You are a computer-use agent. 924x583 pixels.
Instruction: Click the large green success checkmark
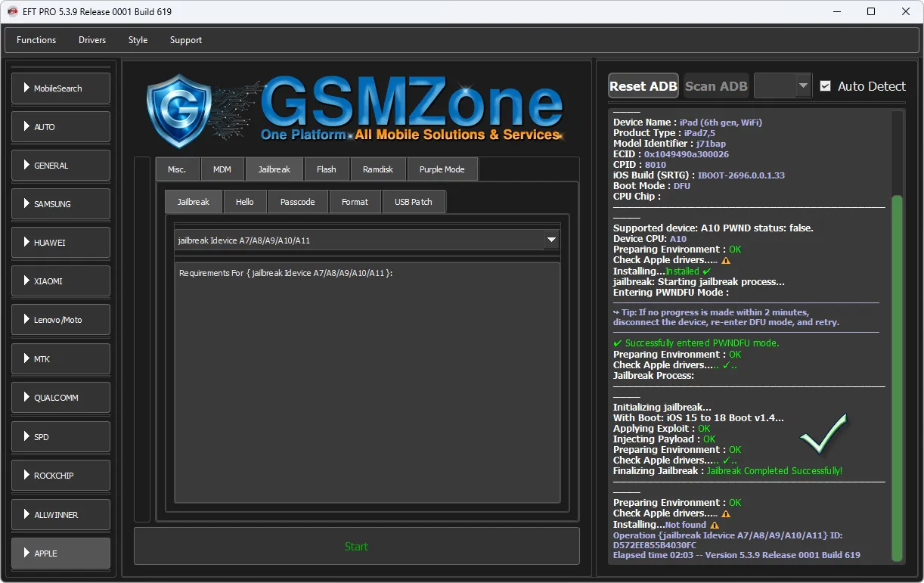pos(823,432)
